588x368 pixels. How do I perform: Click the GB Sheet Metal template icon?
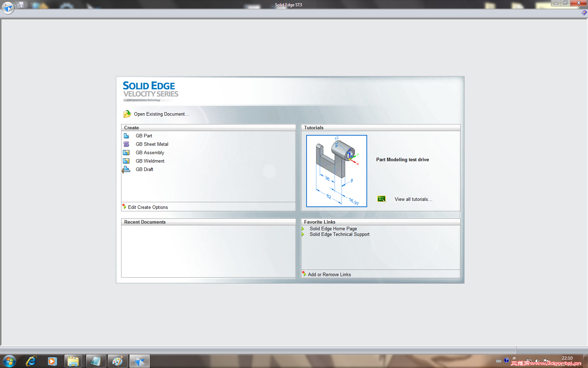coord(126,144)
